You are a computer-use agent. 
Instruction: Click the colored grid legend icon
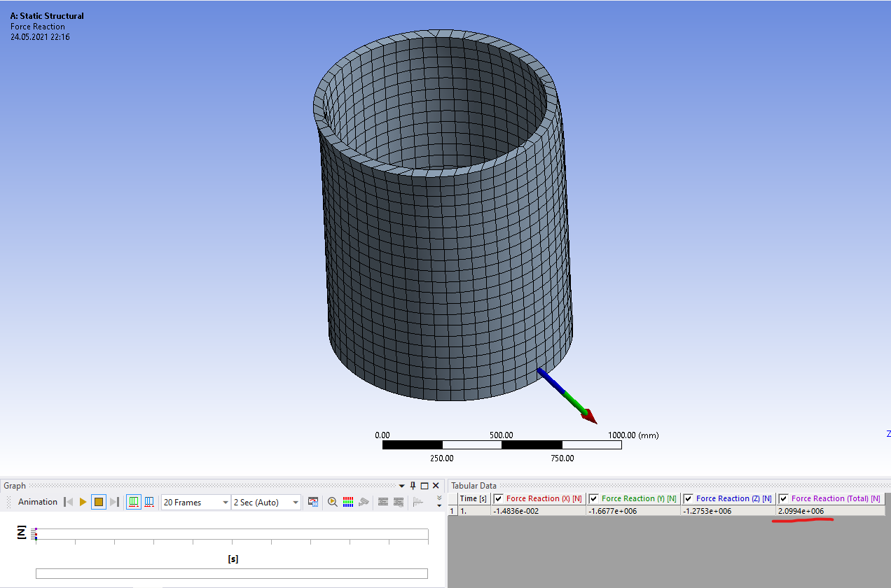tap(348, 502)
